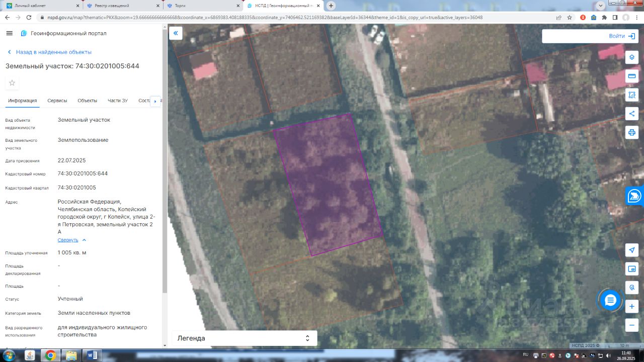Screen dimensions: 644x362
Task: Switch to the Реестр извещений browser tab
Action: (x=123, y=6)
